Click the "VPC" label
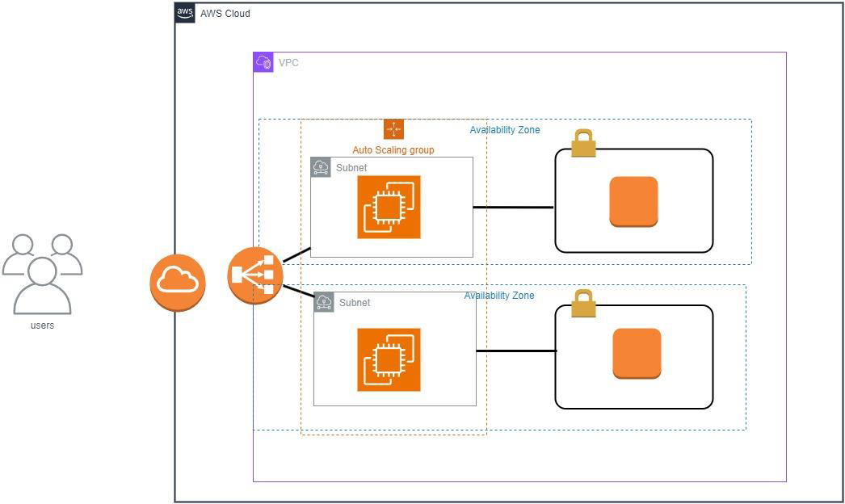Viewport: 845px width, 504px height. coord(288,62)
